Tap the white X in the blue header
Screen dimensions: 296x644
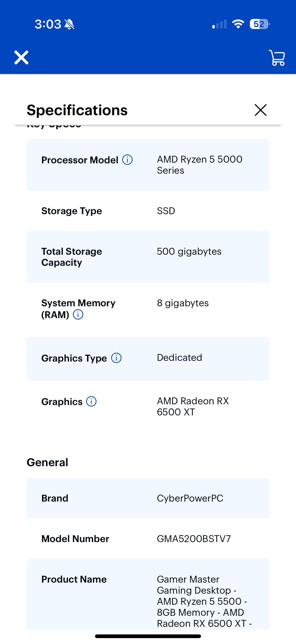21,57
